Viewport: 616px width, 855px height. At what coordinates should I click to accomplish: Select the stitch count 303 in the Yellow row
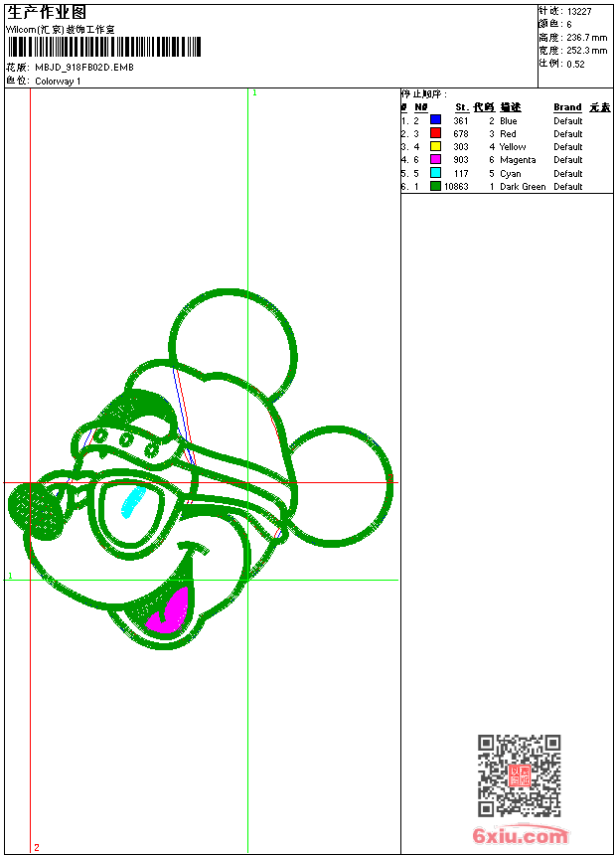point(461,147)
